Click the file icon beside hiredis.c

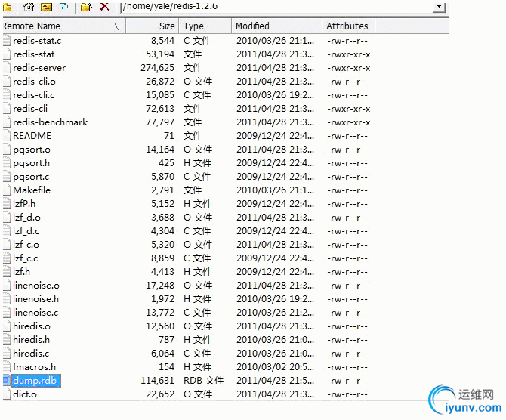(7, 354)
